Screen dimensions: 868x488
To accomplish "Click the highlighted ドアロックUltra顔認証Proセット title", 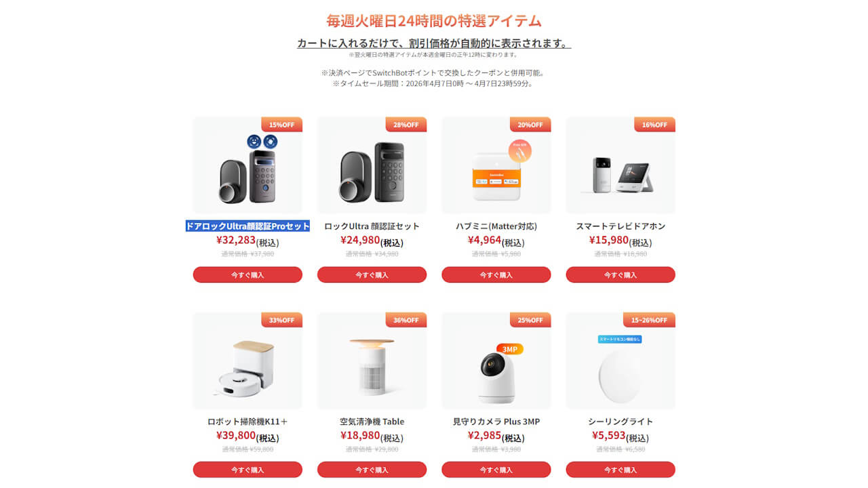I will [x=248, y=226].
